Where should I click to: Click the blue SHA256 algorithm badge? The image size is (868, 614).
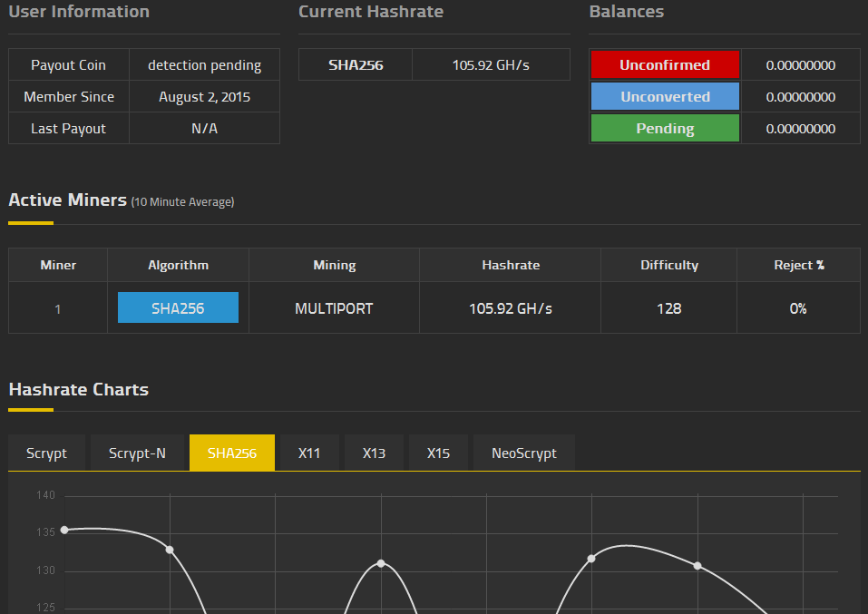click(x=179, y=307)
